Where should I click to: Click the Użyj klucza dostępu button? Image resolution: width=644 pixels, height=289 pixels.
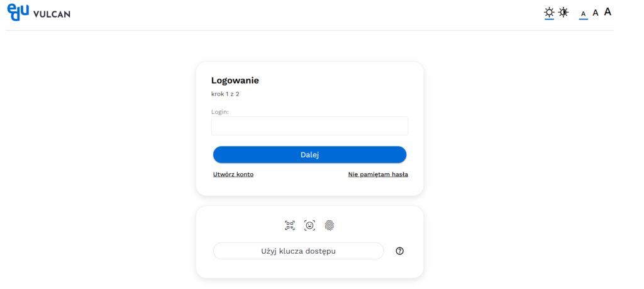(298, 251)
